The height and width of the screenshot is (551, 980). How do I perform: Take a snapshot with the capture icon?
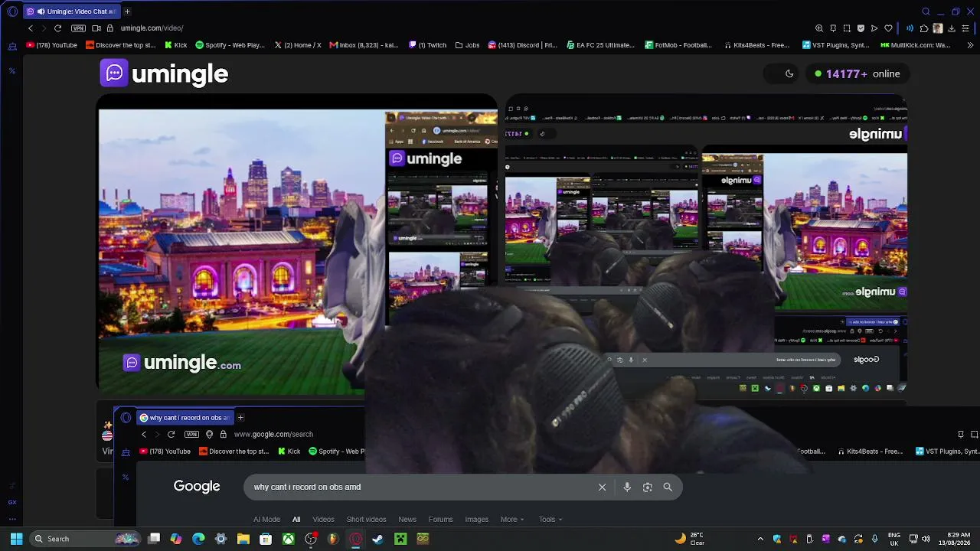pos(847,28)
